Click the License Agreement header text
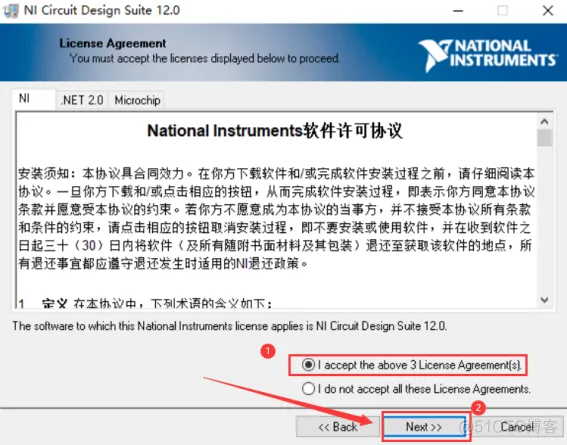The width and height of the screenshot is (567, 445). (112, 43)
